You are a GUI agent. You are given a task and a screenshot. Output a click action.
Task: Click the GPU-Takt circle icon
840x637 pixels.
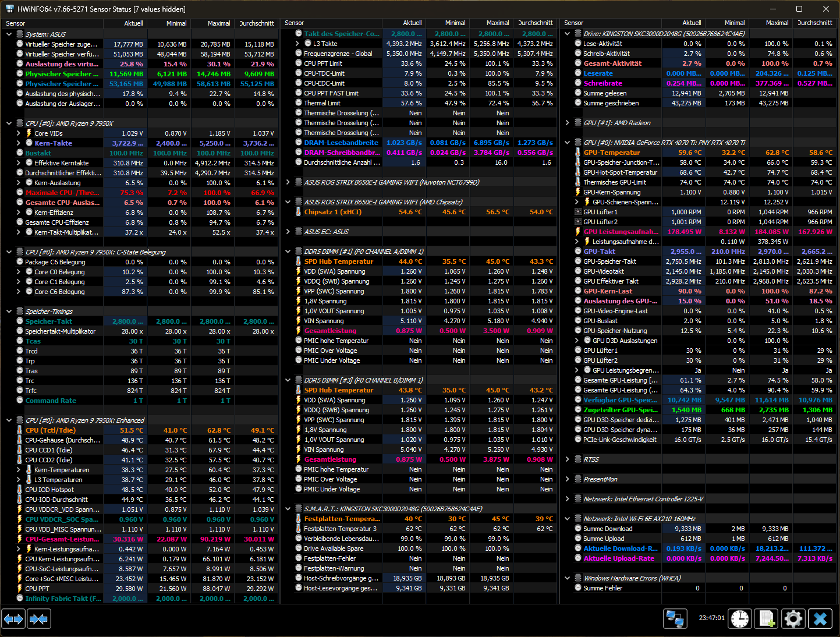[578, 252]
